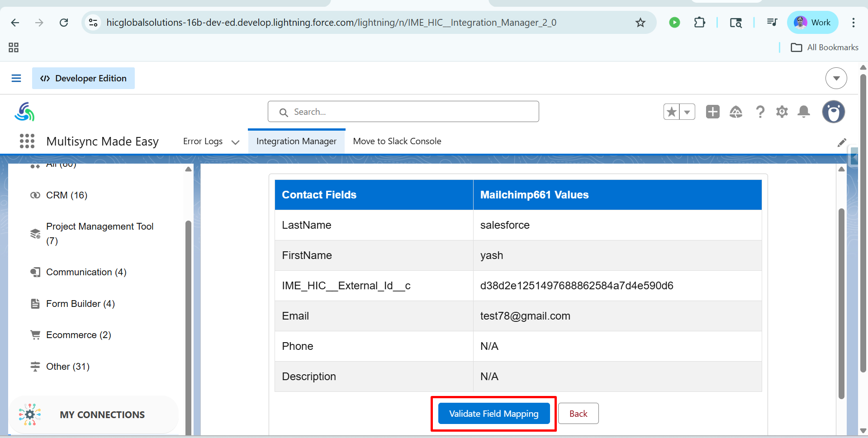Open the browser apps grid shortcut

point(14,47)
